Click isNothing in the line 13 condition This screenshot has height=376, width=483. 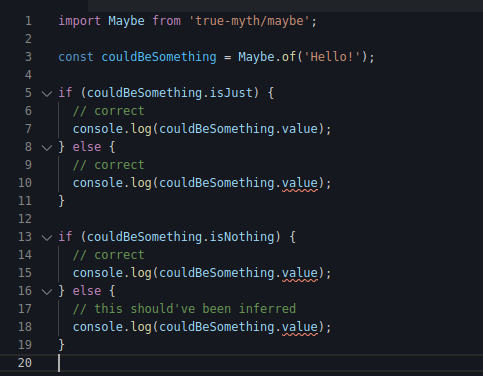point(242,237)
